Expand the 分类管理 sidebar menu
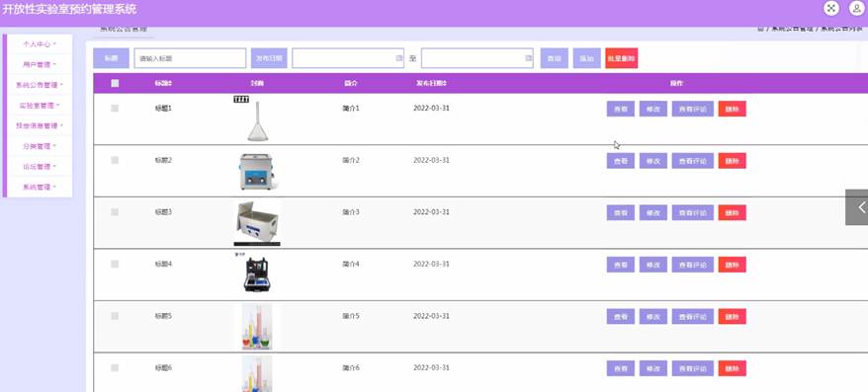 [x=40, y=146]
